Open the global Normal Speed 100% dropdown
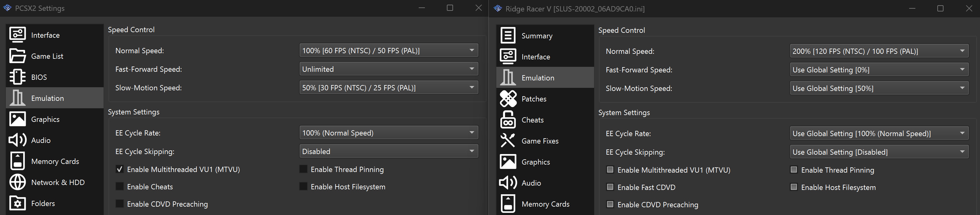 [x=389, y=50]
